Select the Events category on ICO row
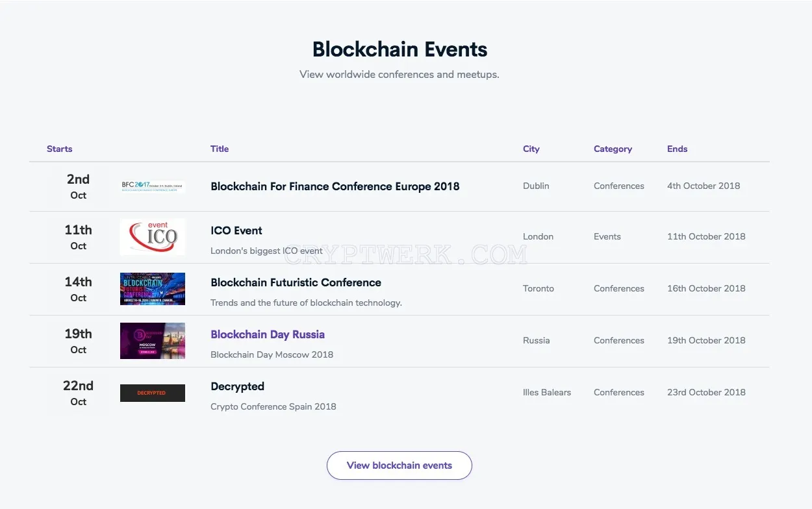Viewport: 812px width, 509px height. (x=607, y=236)
